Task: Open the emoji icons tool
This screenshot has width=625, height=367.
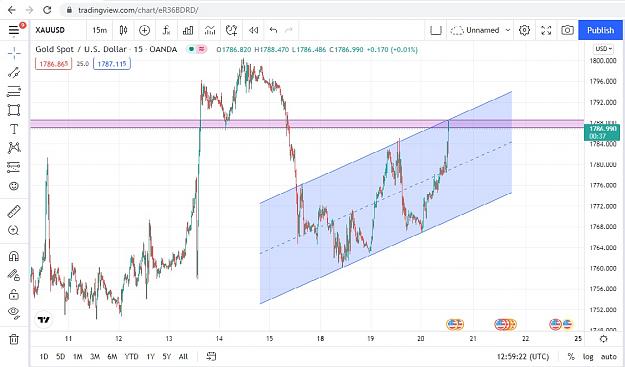Action: coord(14,186)
